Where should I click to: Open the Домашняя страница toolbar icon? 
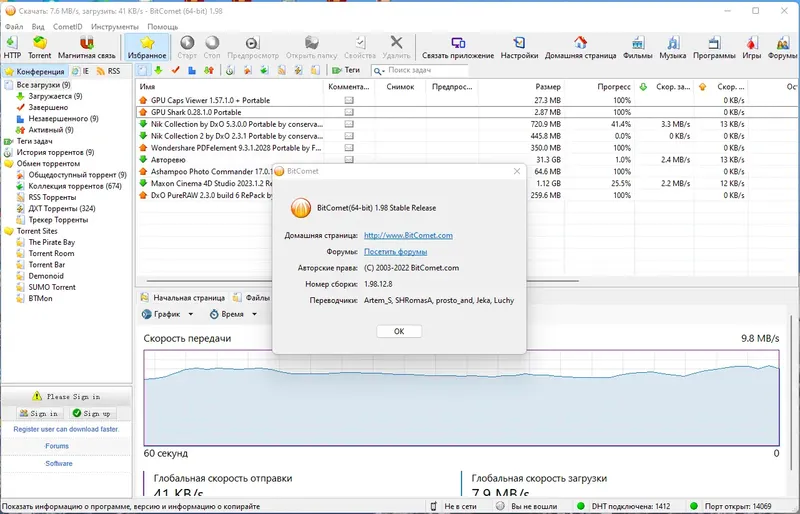point(580,47)
